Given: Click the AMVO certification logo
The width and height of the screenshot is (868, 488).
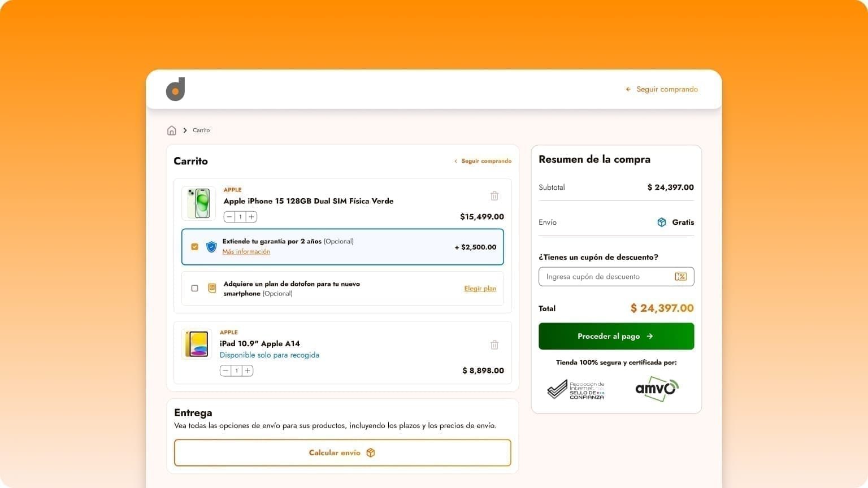Looking at the screenshot, I should coord(657,389).
